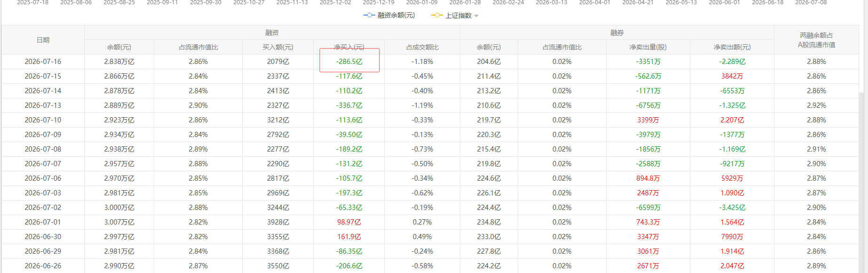Image resolution: width=868 pixels, height=273 pixels.
Task: Click 余额(元) header under 融券
Action: (489, 47)
